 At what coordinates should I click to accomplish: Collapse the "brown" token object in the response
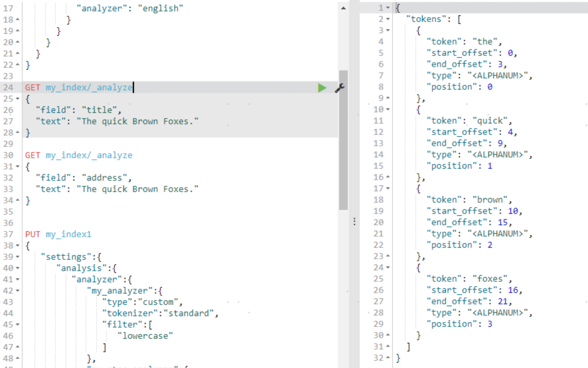click(388, 188)
